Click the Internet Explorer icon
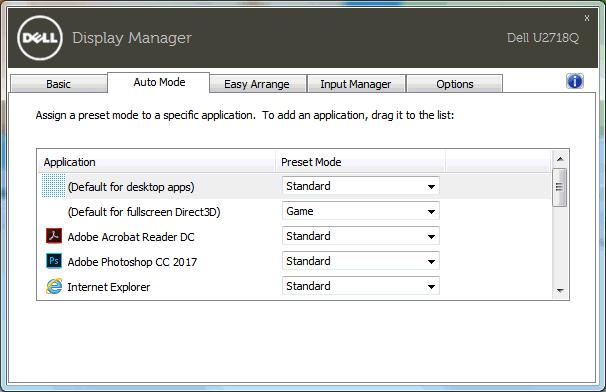This screenshot has height=392, width=606. (54, 286)
